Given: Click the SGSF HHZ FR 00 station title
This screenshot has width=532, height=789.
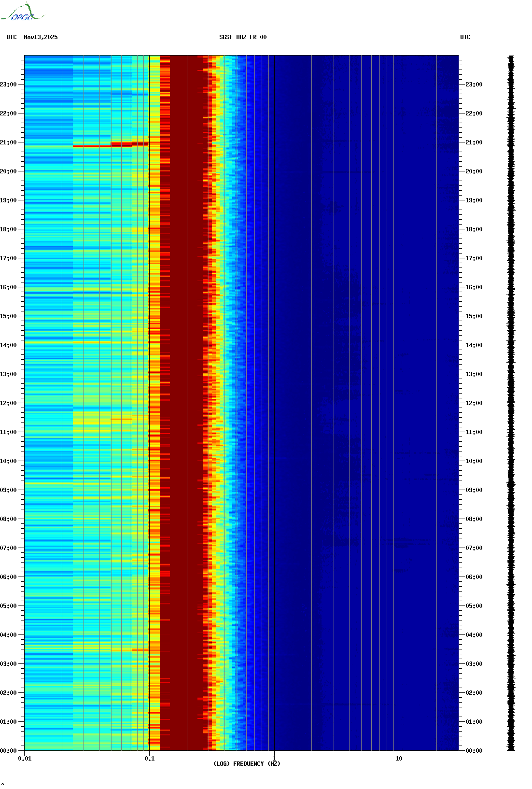Looking at the screenshot, I should [x=243, y=37].
